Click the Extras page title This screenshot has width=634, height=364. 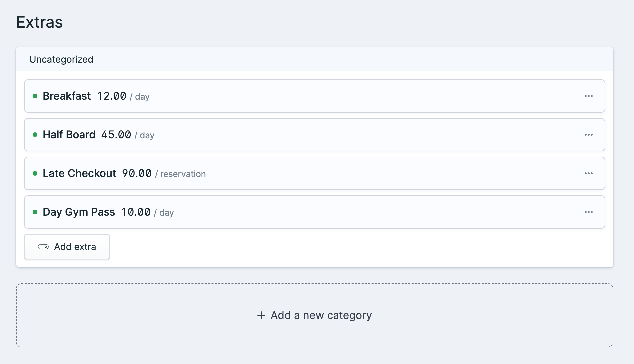39,22
